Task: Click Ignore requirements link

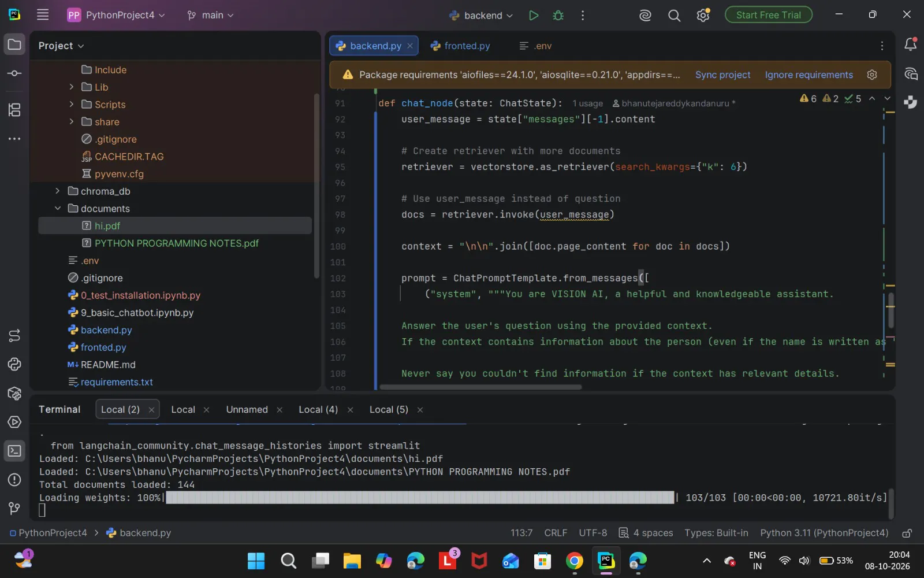Action: (808, 75)
